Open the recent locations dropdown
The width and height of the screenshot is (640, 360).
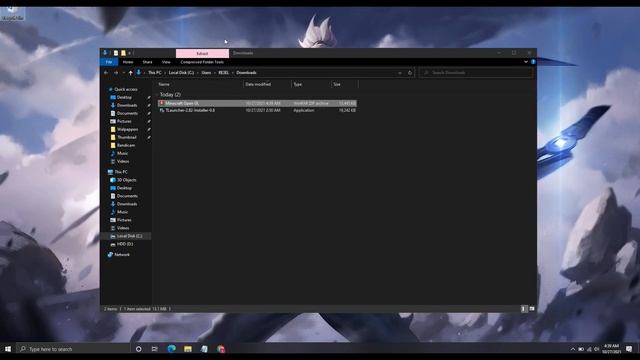click(x=124, y=73)
